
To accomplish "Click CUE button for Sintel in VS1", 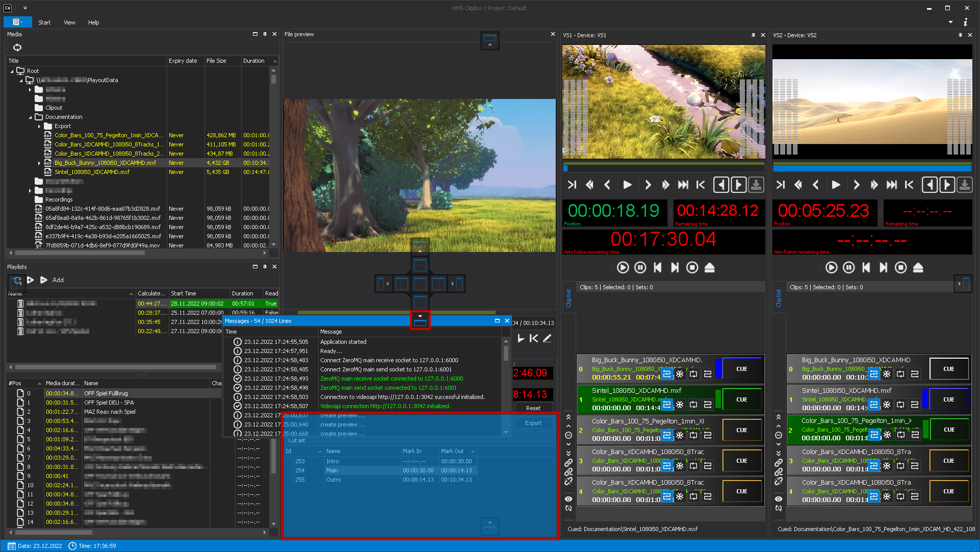I will (x=741, y=399).
